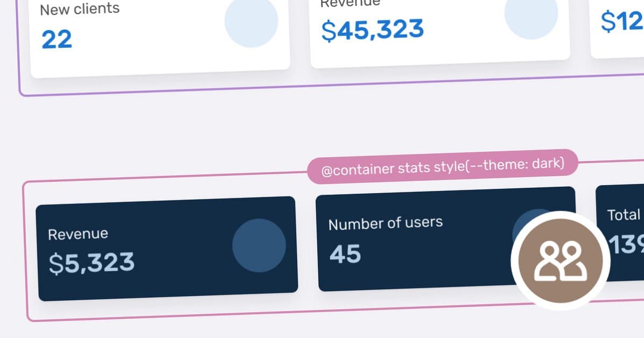This screenshot has height=338, width=644.
Task: Click the @container stats style label pill
Action: click(x=443, y=167)
